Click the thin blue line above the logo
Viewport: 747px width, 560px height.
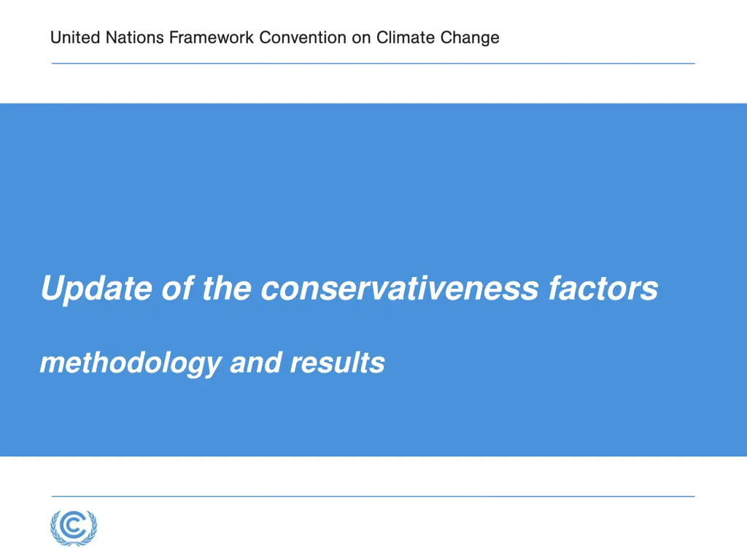pos(373,497)
